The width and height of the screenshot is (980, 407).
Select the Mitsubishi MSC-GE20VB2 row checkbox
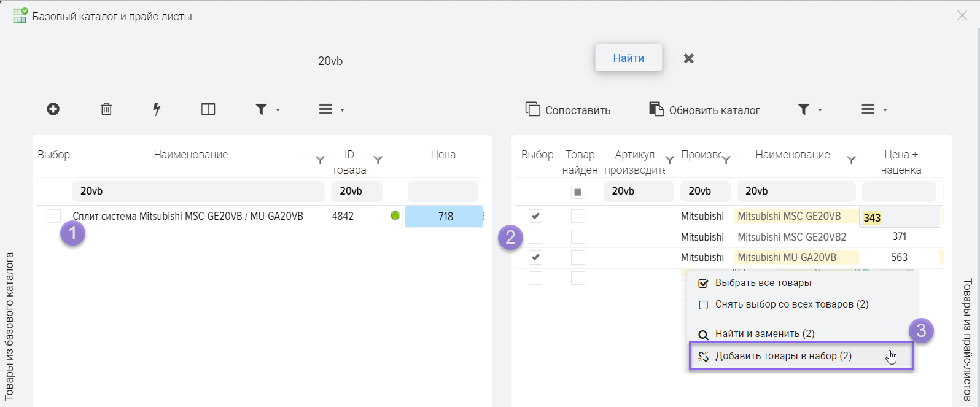[535, 236]
